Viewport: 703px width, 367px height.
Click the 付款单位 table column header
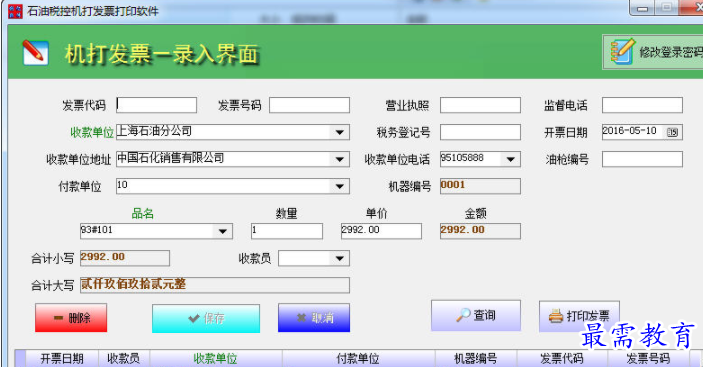pos(358,358)
